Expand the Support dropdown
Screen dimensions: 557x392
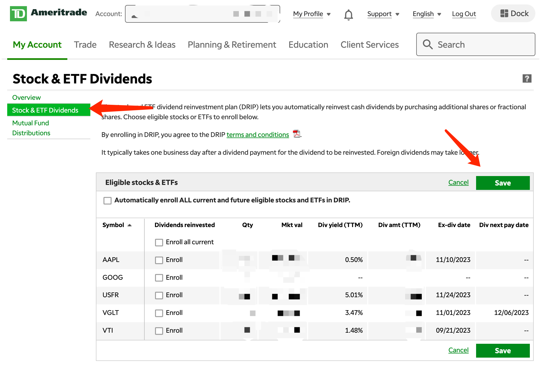[x=383, y=14]
